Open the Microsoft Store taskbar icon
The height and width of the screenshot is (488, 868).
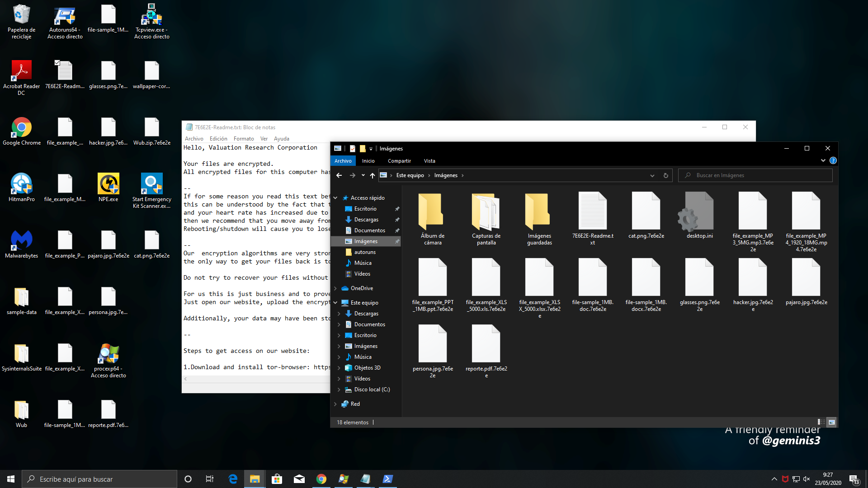click(277, 479)
